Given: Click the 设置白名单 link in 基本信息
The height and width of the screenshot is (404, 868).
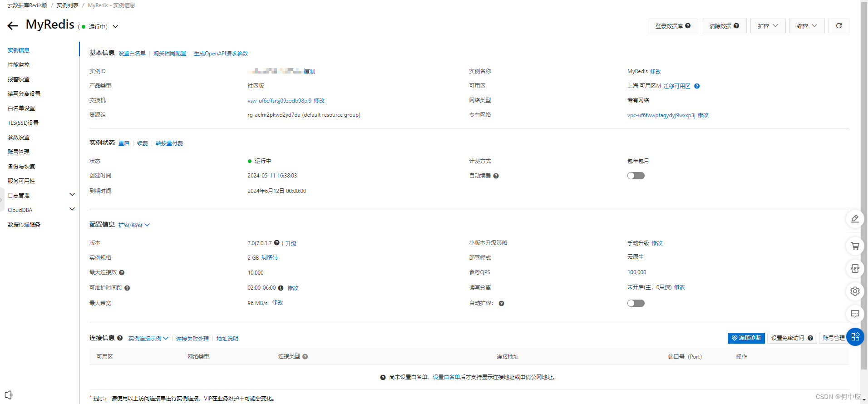Looking at the screenshot, I should click(132, 54).
